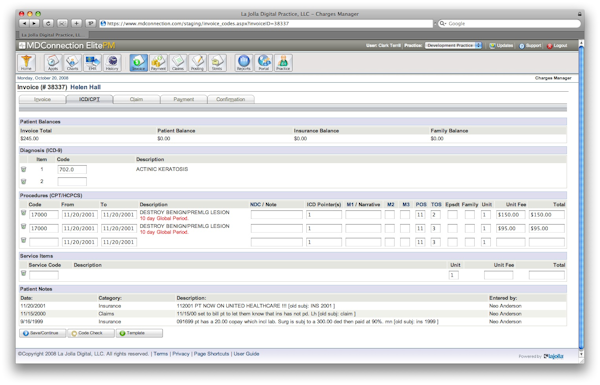Image resolution: width=600 pixels, height=385 pixels.
Task: Delete the $95.00 procedure row via trash icon
Action: point(23,227)
